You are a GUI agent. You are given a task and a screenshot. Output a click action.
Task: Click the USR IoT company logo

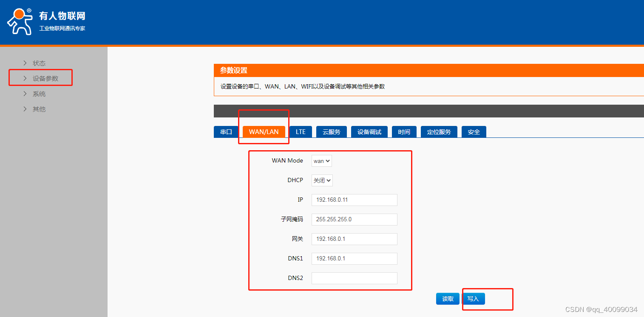tap(20, 22)
